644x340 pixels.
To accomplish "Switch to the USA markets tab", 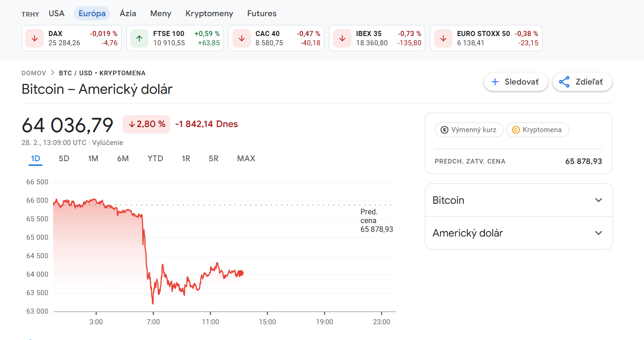I will click(57, 13).
